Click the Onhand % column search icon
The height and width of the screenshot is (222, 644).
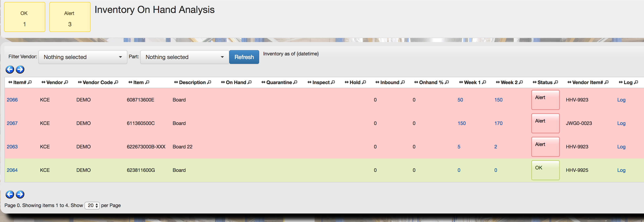pyautogui.click(x=447, y=82)
